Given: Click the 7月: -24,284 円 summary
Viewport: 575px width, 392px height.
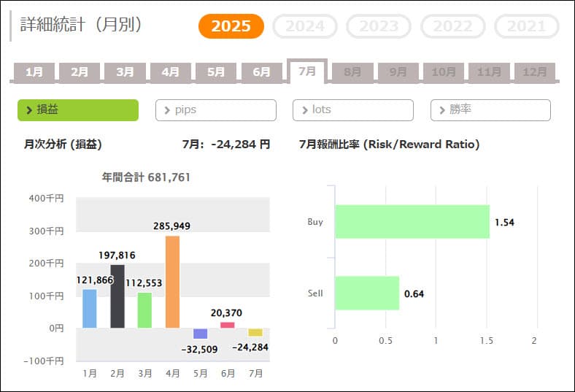Looking at the screenshot, I should click(226, 144).
